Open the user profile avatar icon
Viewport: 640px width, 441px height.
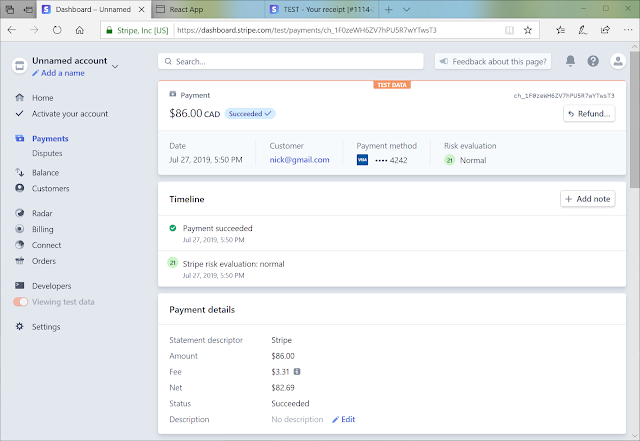point(618,61)
